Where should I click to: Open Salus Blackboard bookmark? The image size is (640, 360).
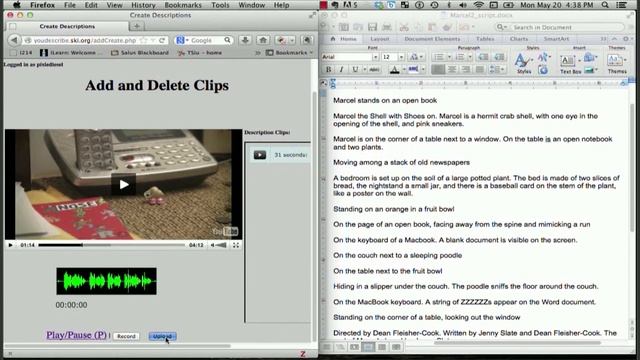pyautogui.click(x=140, y=53)
